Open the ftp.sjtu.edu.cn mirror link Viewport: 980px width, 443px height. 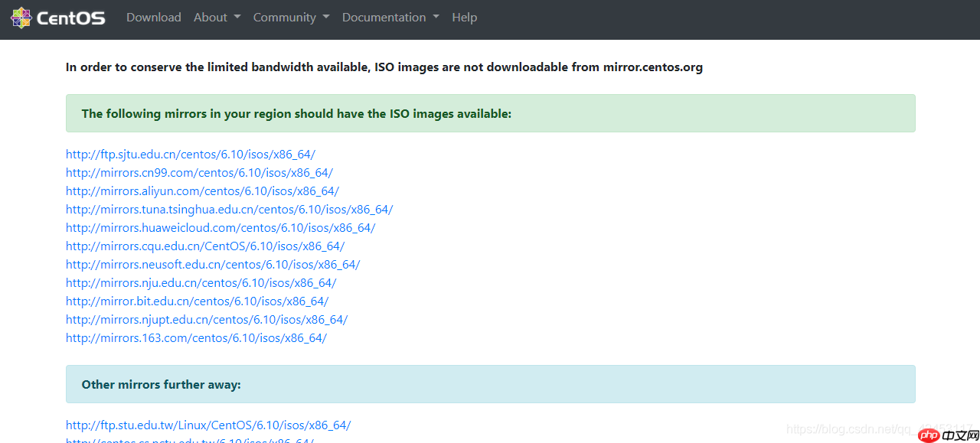click(x=191, y=155)
